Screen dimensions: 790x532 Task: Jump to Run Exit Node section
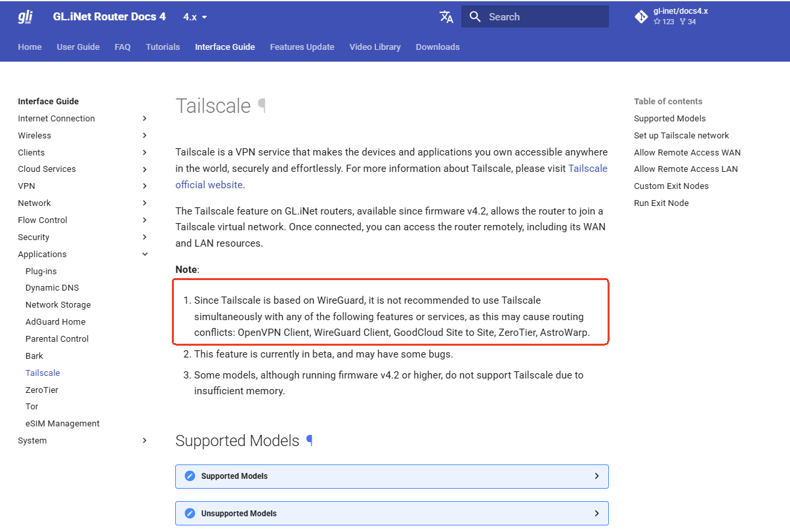[661, 203]
